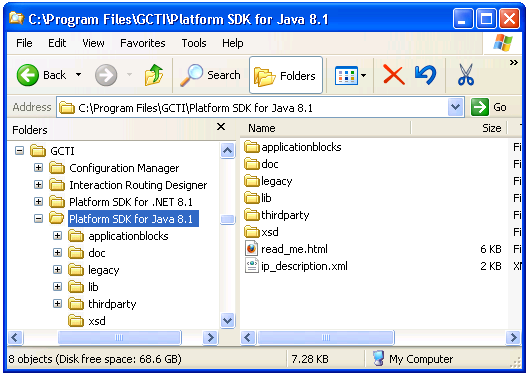Expand Platform SDK for .NET 8.1 node

(38, 201)
